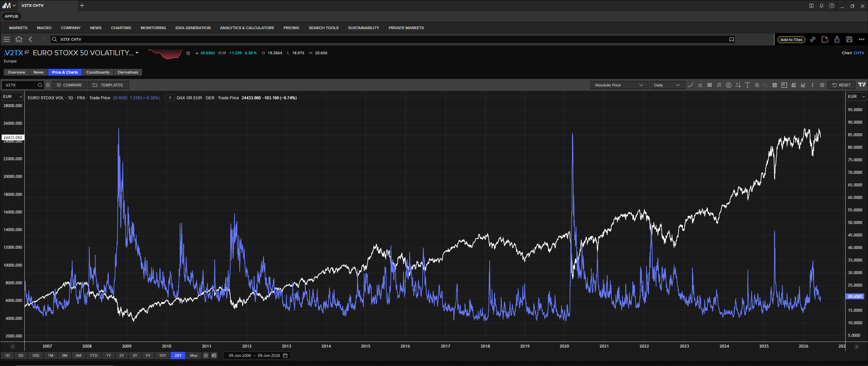Open the date range calendar picker

tap(285, 355)
